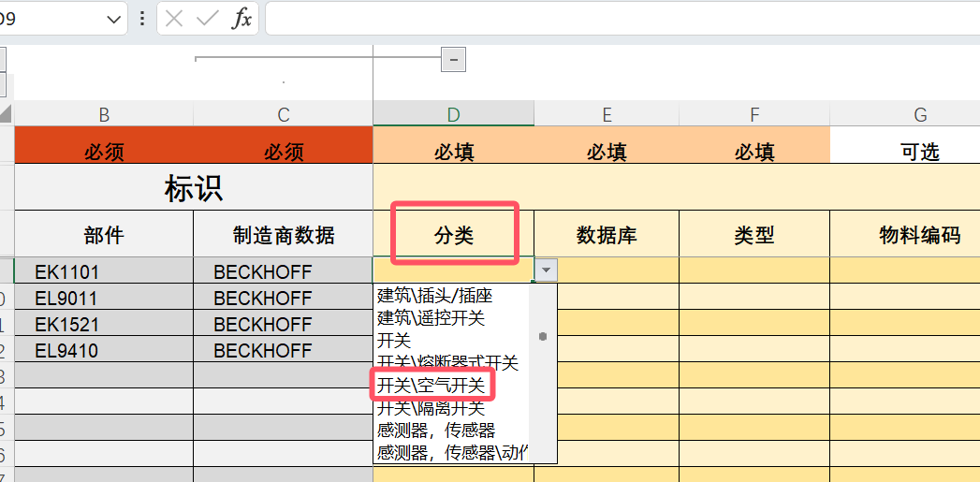Viewport: 980px width, 482px height.
Task: Select column G header
Action: tap(920, 114)
